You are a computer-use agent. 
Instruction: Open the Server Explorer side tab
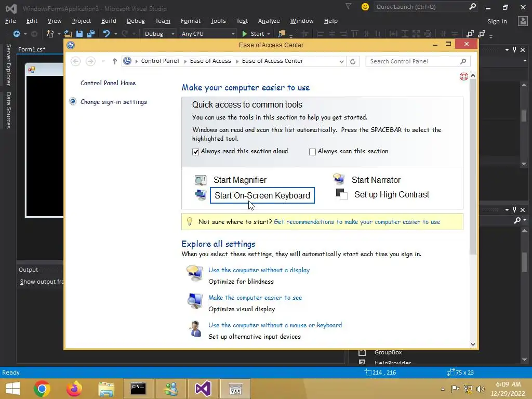pyautogui.click(x=8, y=64)
